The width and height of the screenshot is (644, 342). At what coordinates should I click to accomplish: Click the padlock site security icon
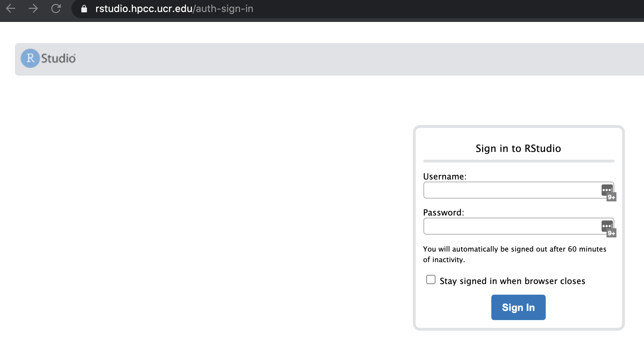84,9
